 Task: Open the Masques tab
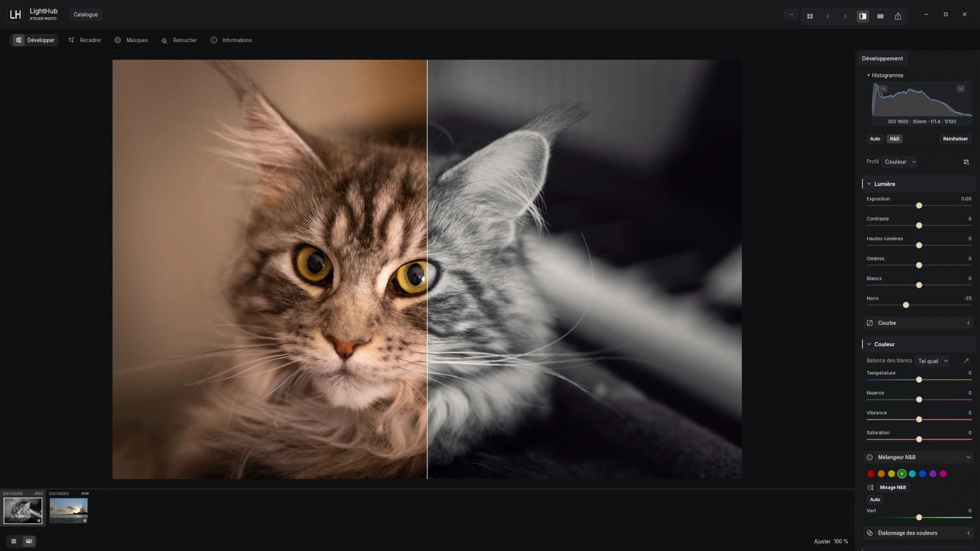(x=131, y=40)
